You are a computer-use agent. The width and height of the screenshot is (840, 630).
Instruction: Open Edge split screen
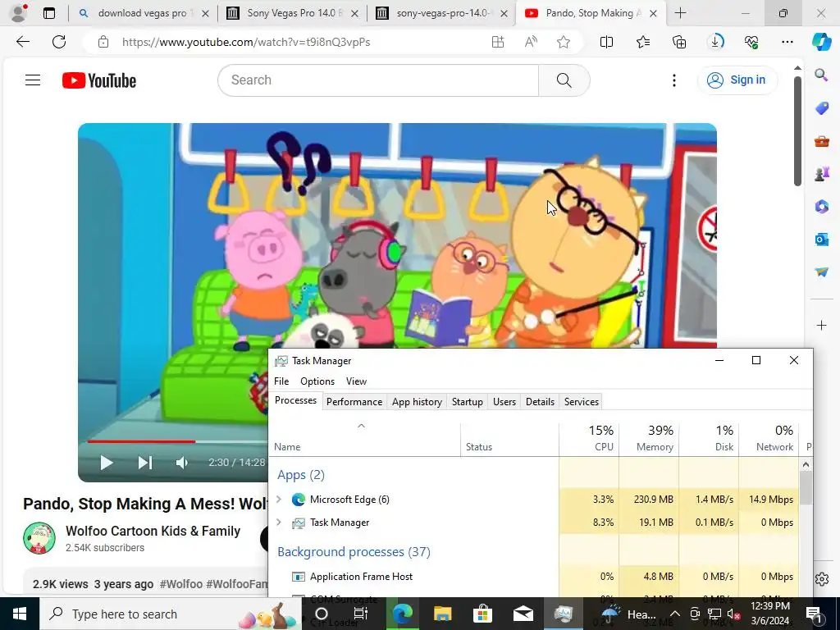coord(606,42)
